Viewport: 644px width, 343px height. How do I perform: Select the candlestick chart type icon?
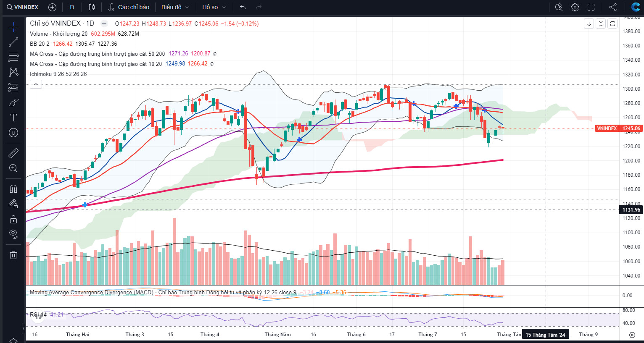tap(92, 7)
